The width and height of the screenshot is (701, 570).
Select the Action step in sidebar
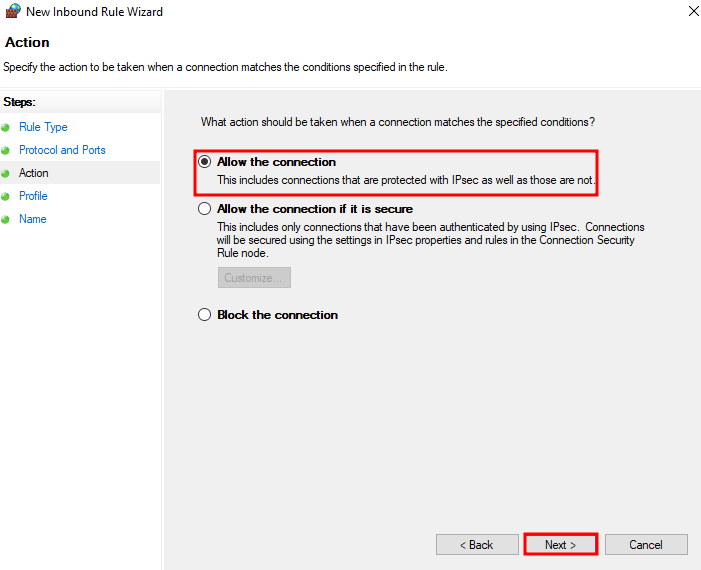point(34,173)
